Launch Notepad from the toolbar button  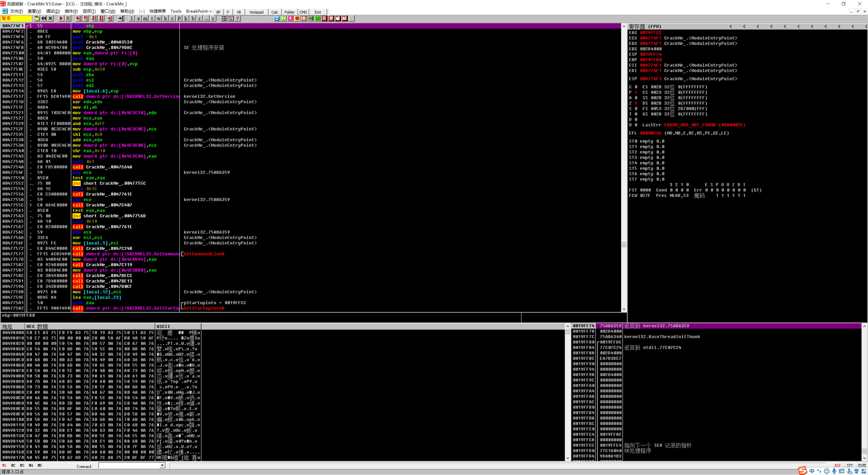pyautogui.click(x=256, y=12)
